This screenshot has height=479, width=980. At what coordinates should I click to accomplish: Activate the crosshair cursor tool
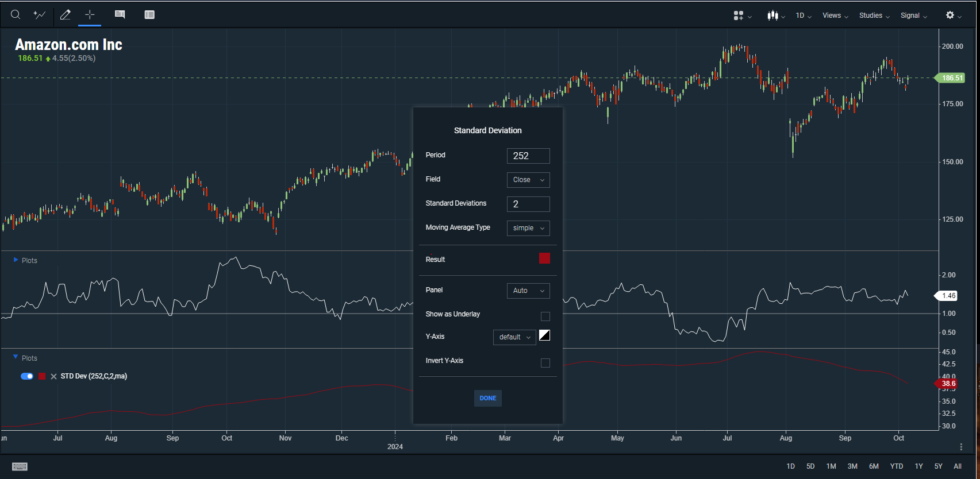[x=90, y=15]
